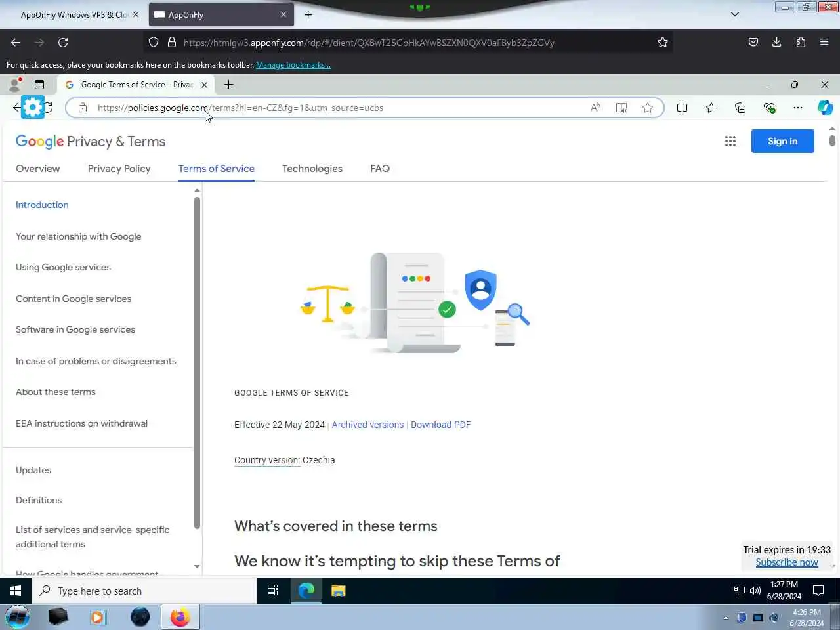Click the Edge address bar URL
The height and width of the screenshot is (630, 840).
(240, 108)
